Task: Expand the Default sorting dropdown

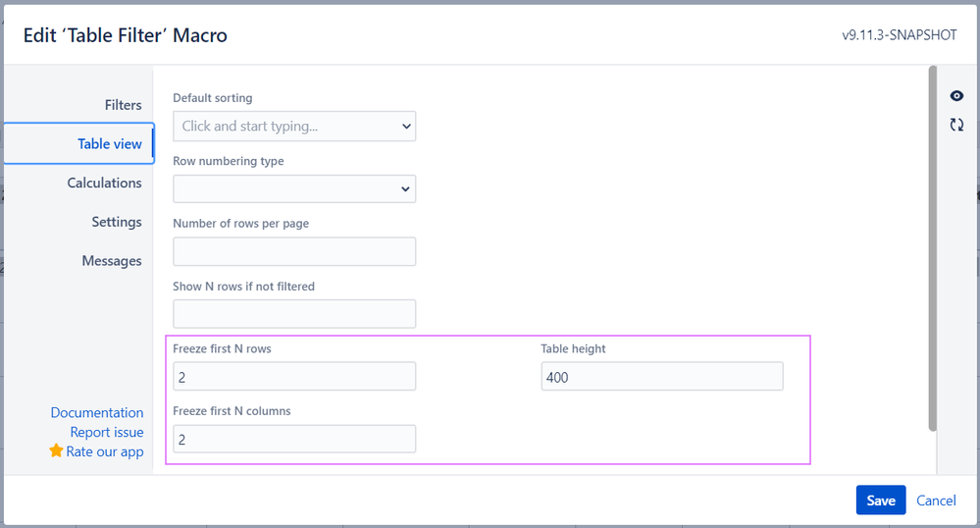Action: click(x=294, y=127)
